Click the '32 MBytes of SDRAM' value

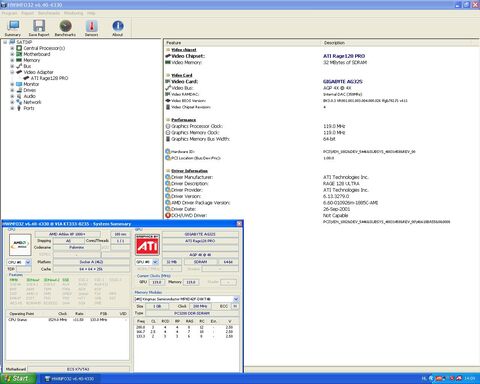(345, 62)
